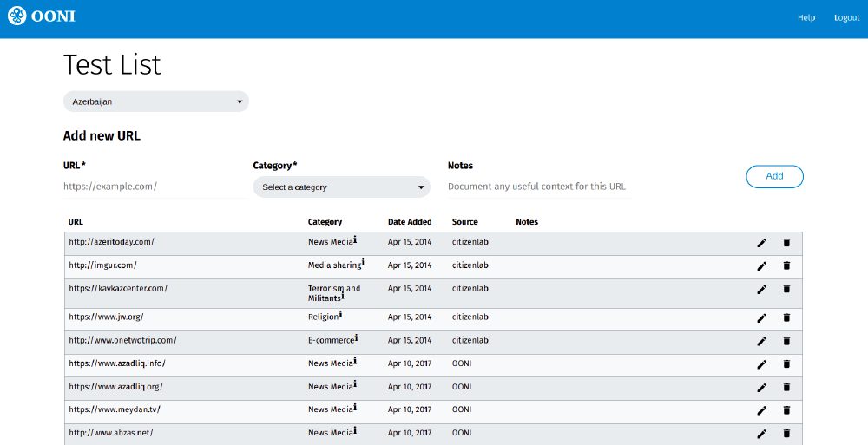Open the Azerbaijan country dropdown
This screenshot has height=445, width=868.
(156, 101)
